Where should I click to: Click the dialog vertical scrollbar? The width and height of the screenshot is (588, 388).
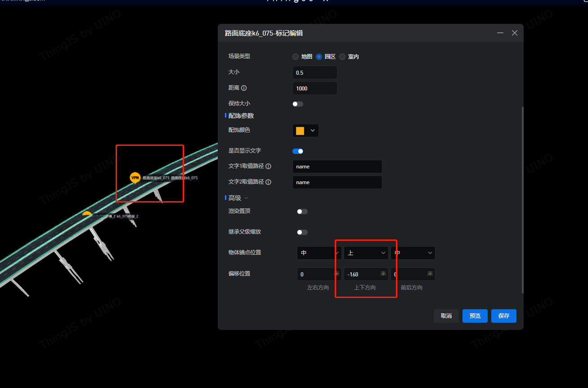tap(522, 200)
